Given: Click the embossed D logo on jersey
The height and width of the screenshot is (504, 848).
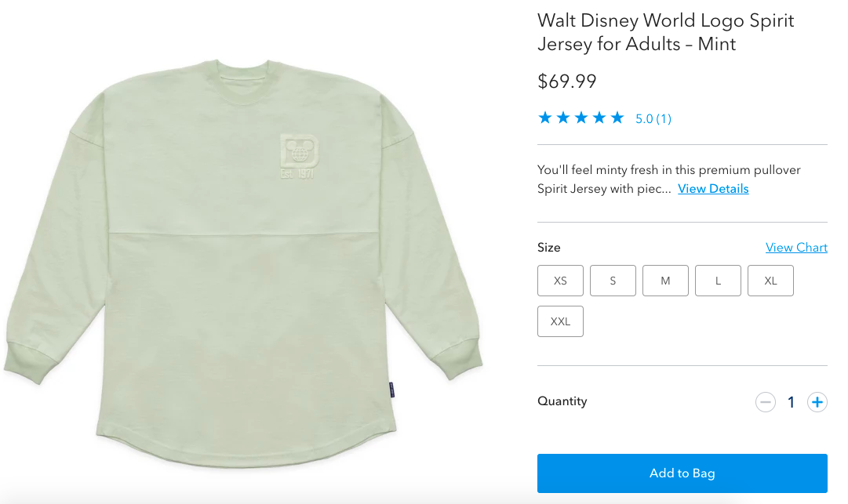Looking at the screenshot, I should click(x=297, y=150).
